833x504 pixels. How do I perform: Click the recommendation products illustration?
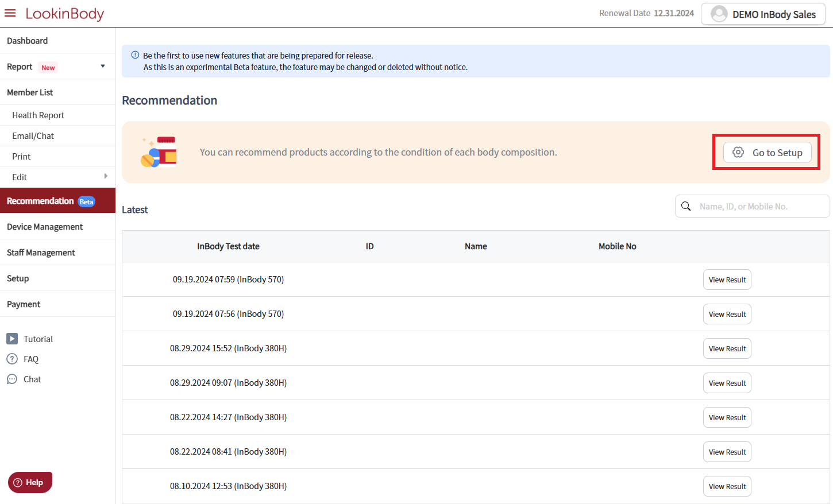coord(159,152)
